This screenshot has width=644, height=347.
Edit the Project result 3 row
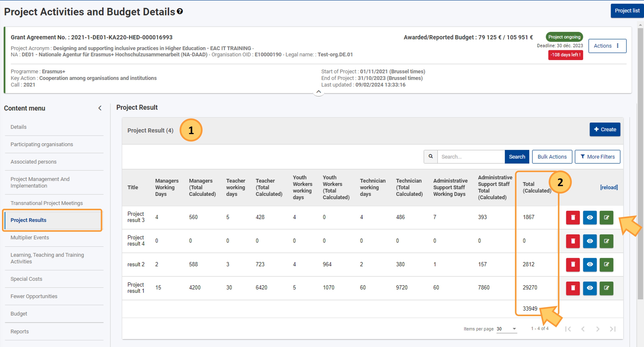tap(606, 217)
